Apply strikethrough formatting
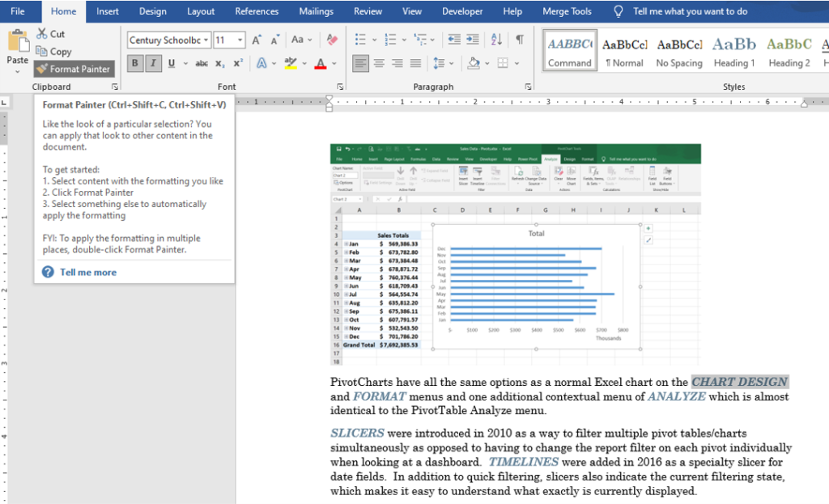Image resolution: width=829 pixels, height=504 pixels. [202, 63]
